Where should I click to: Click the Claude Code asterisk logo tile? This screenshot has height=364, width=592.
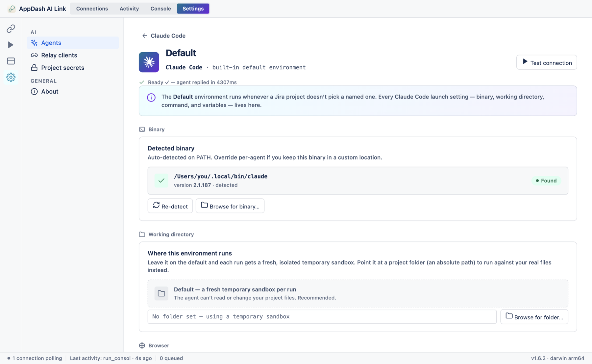149,62
